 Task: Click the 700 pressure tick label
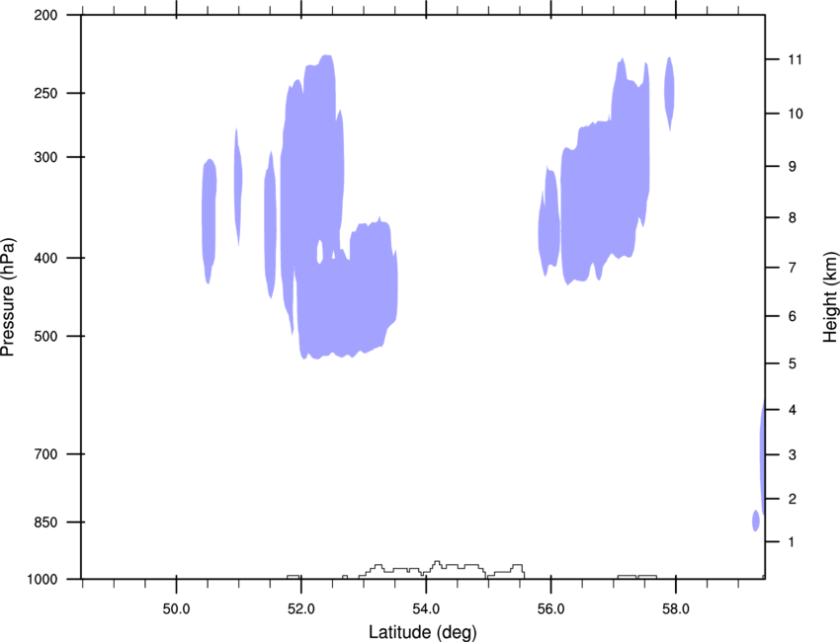click(45, 454)
